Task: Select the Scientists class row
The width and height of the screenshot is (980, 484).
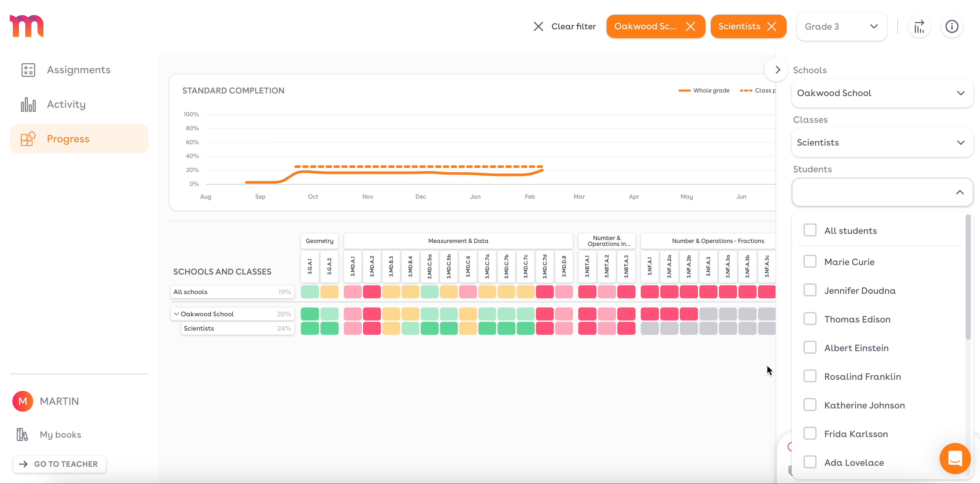Action: tap(238, 328)
